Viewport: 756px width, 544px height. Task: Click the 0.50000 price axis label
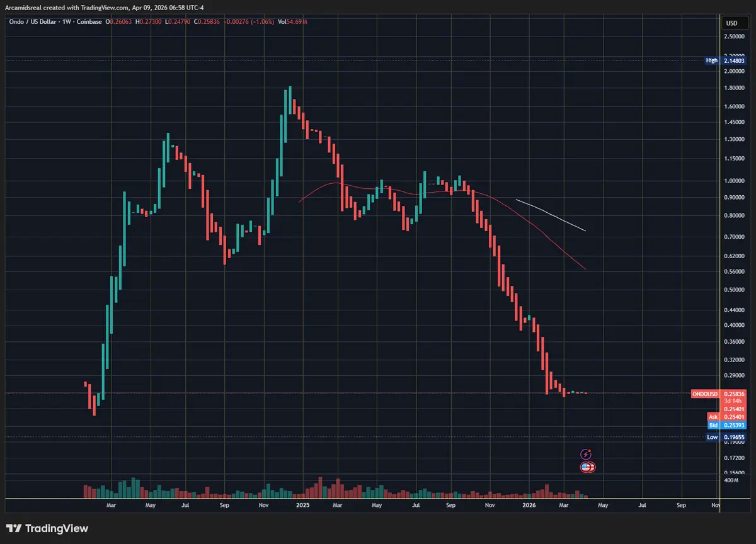(x=735, y=290)
